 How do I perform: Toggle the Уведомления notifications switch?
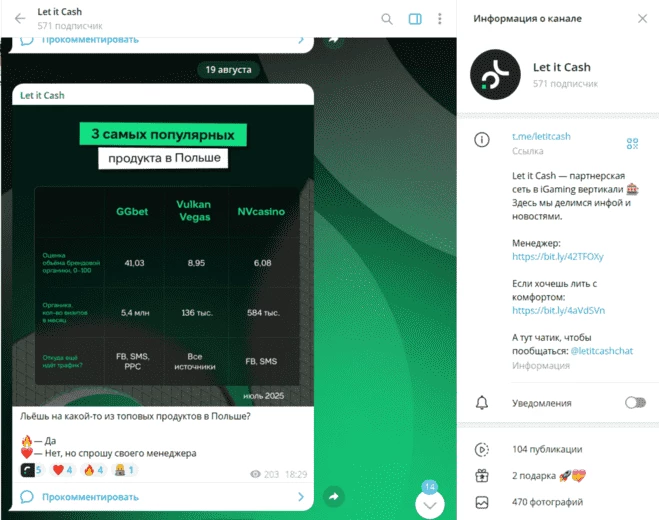pos(635,403)
